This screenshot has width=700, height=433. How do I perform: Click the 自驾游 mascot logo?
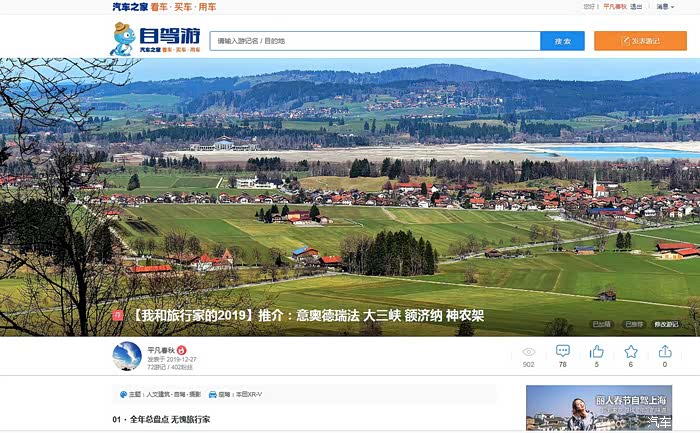pyautogui.click(x=123, y=39)
